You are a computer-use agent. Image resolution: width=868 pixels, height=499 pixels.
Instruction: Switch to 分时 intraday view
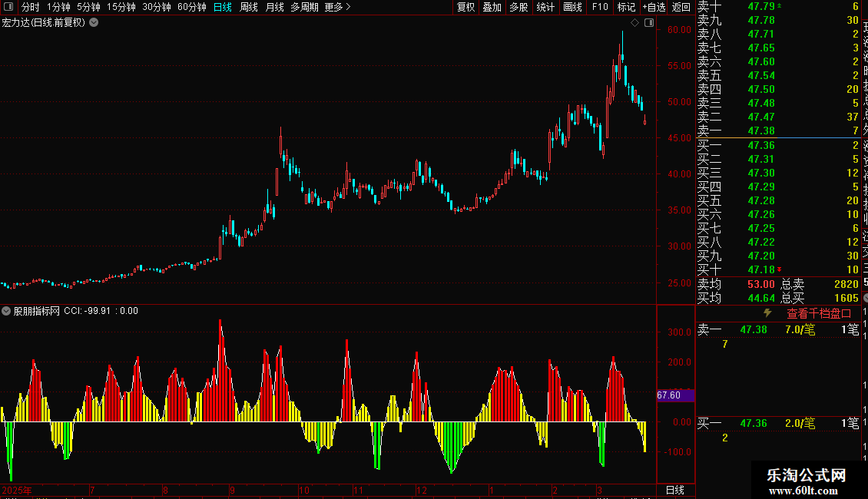click(31, 7)
